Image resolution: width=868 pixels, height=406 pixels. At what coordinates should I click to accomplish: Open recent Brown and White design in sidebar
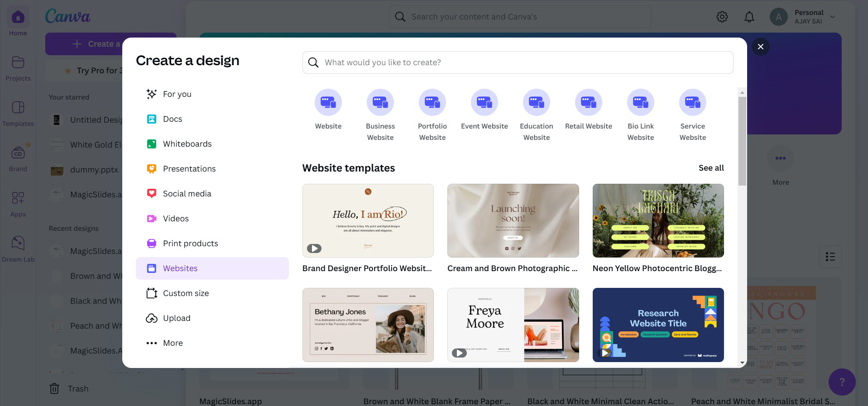point(86,276)
